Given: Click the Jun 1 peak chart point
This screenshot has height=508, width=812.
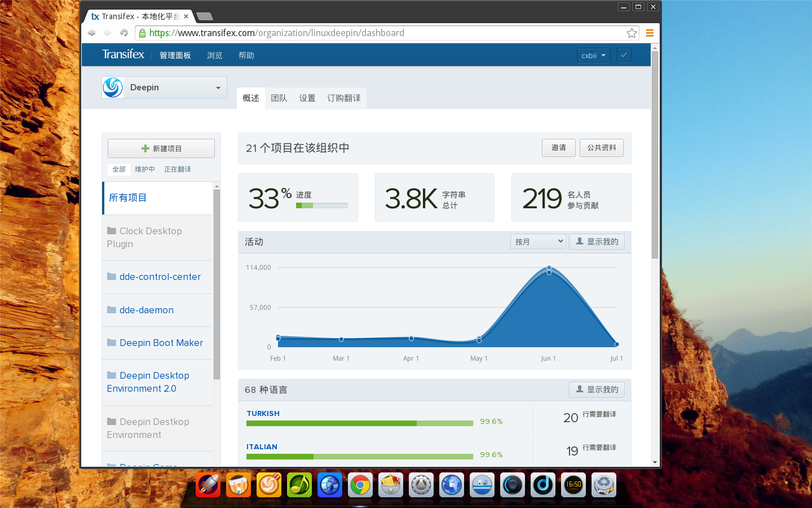Looking at the screenshot, I should point(549,268).
